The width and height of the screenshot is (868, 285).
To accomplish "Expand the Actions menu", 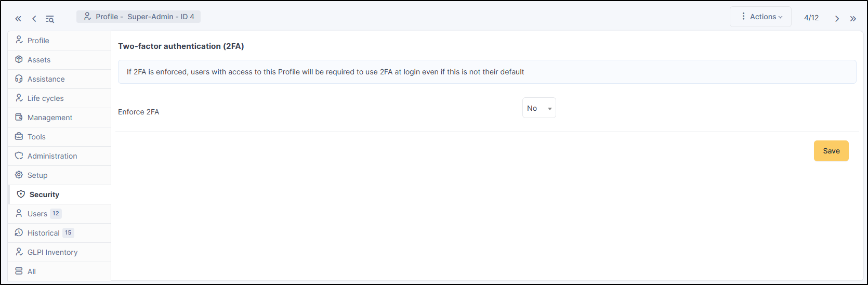I will pyautogui.click(x=760, y=17).
